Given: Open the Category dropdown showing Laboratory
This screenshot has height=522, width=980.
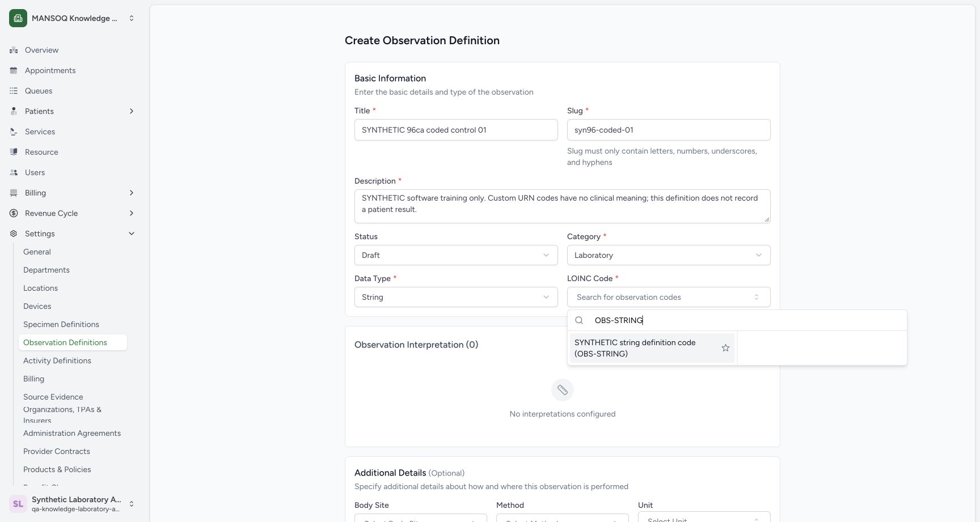Looking at the screenshot, I should point(669,255).
